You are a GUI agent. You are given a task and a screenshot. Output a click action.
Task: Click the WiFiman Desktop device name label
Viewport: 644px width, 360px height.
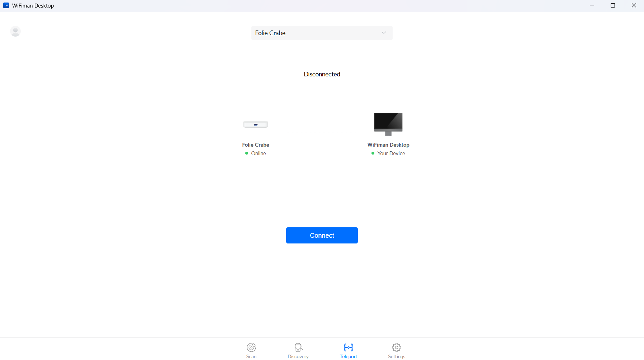click(x=388, y=145)
